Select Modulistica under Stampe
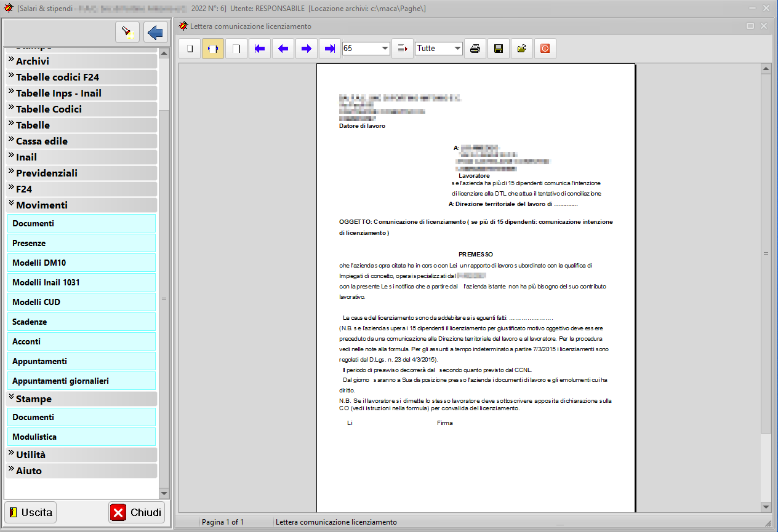The height and width of the screenshot is (532, 778). [82, 437]
